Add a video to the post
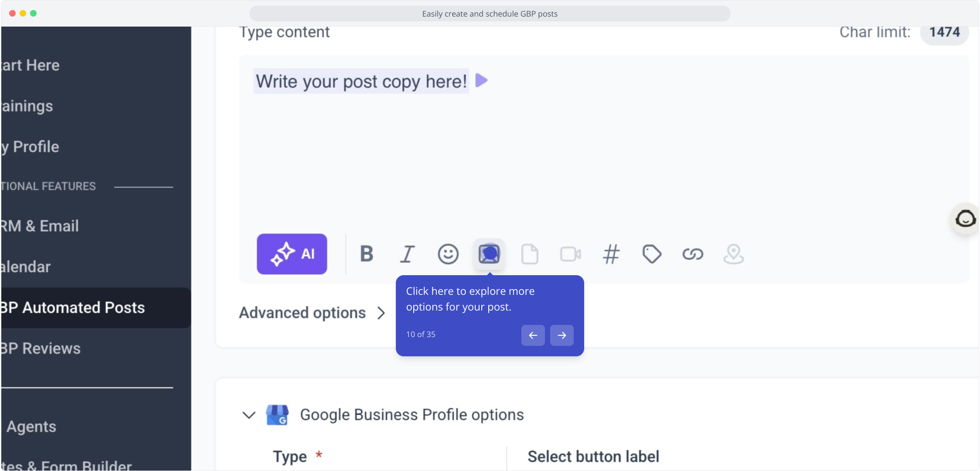980x471 pixels. (x=571, y=254)
